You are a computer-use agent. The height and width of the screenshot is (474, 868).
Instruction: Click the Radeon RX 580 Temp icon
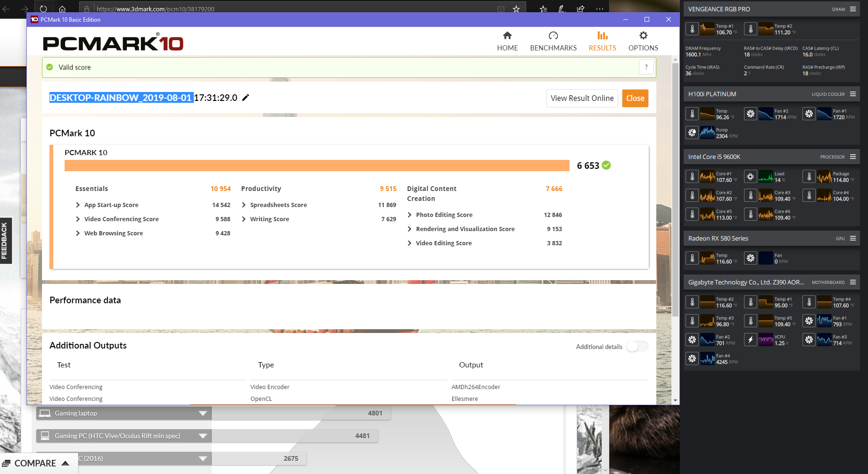(692, 258)
